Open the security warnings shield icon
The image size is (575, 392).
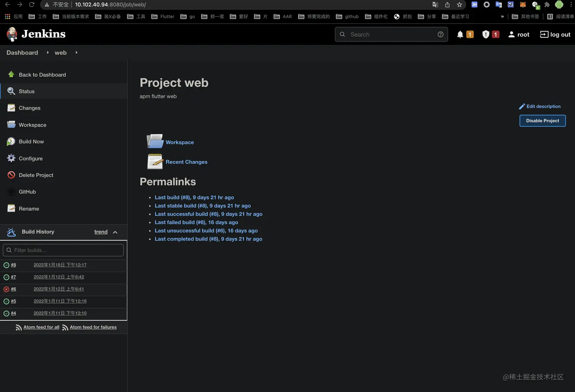[x=486, y=35]
